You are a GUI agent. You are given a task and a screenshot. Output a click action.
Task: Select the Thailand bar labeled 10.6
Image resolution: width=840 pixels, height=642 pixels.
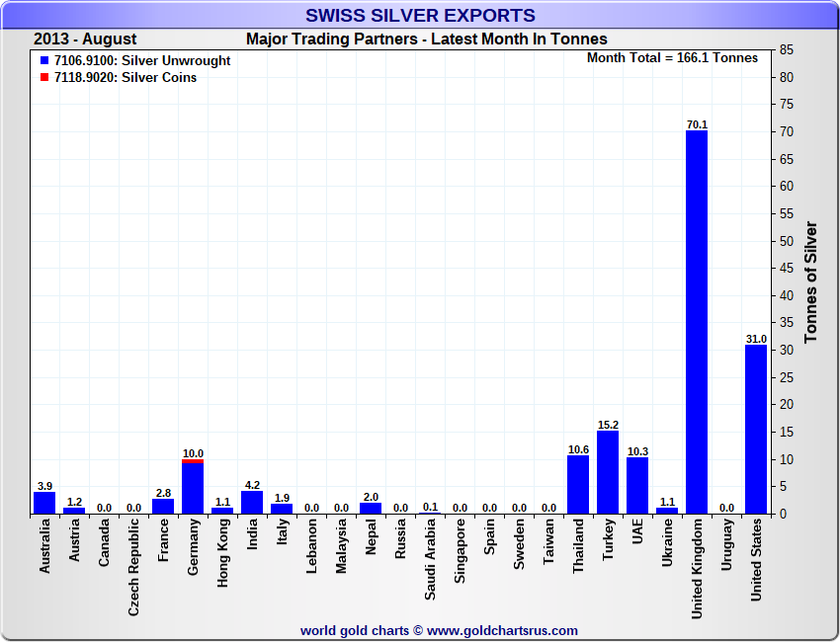coord(578,485)
